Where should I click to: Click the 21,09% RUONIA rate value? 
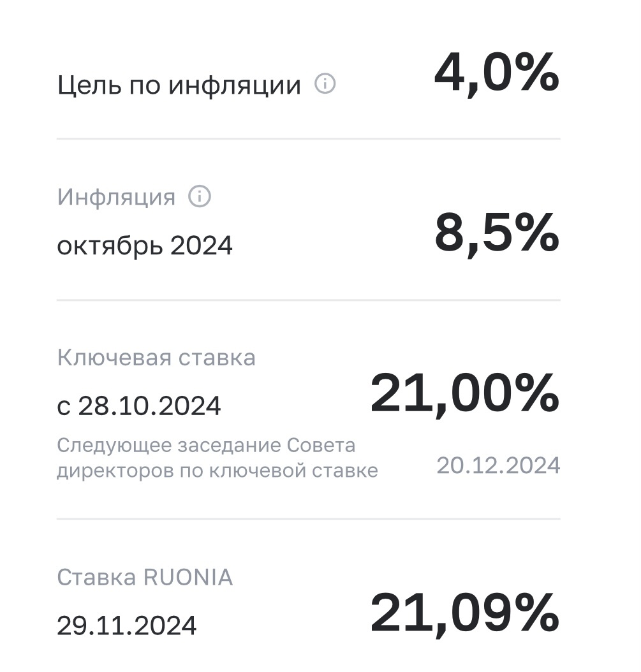[x=465, y=613]
